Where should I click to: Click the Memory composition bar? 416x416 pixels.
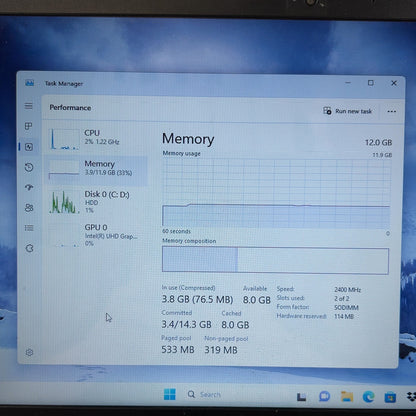click(275, 260)
